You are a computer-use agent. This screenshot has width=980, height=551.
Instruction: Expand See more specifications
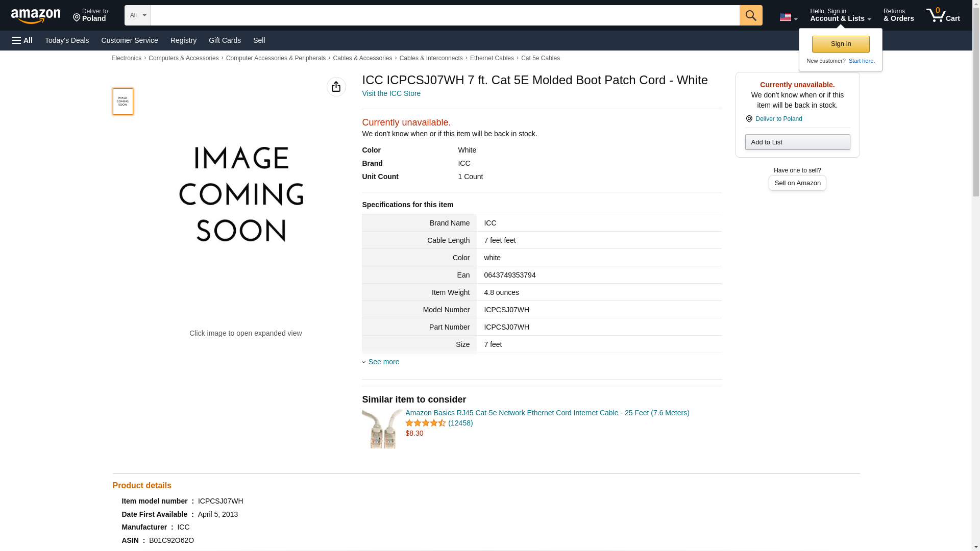(x=383, y=362)
